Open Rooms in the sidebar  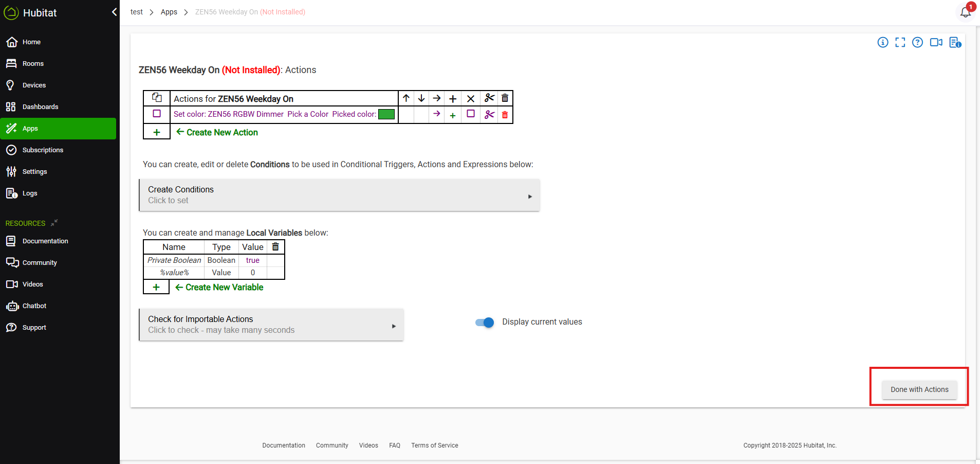pyautogui.click(x=58, y=64)
